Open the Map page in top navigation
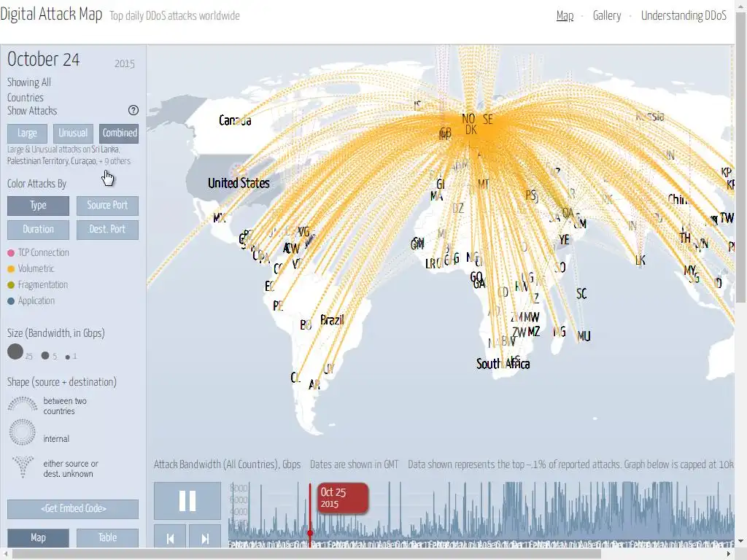Image resolution: width=747 pixels, height=560 pixels. click(x=565, y=16)
